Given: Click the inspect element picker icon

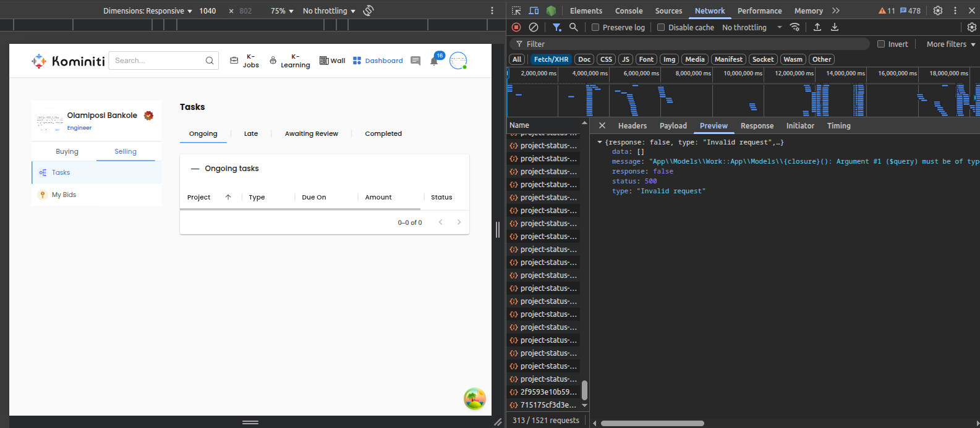Looking at the screenshot, I should click(516, 10).
